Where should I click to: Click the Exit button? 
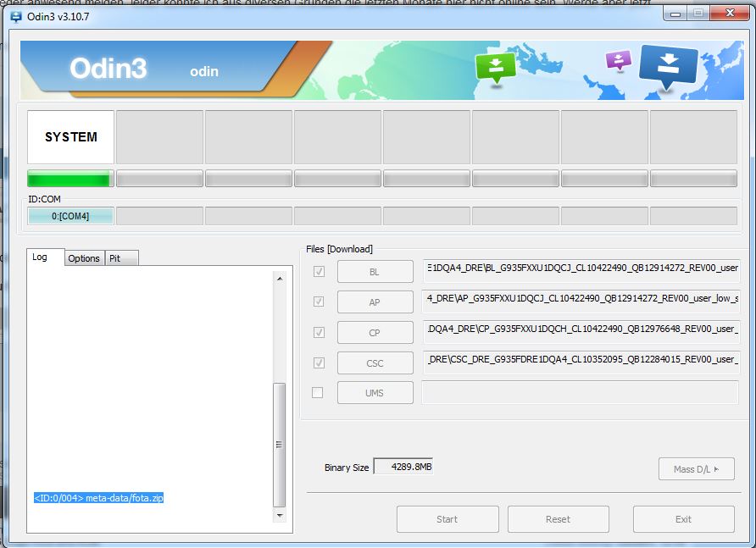(x=684, y=519)
